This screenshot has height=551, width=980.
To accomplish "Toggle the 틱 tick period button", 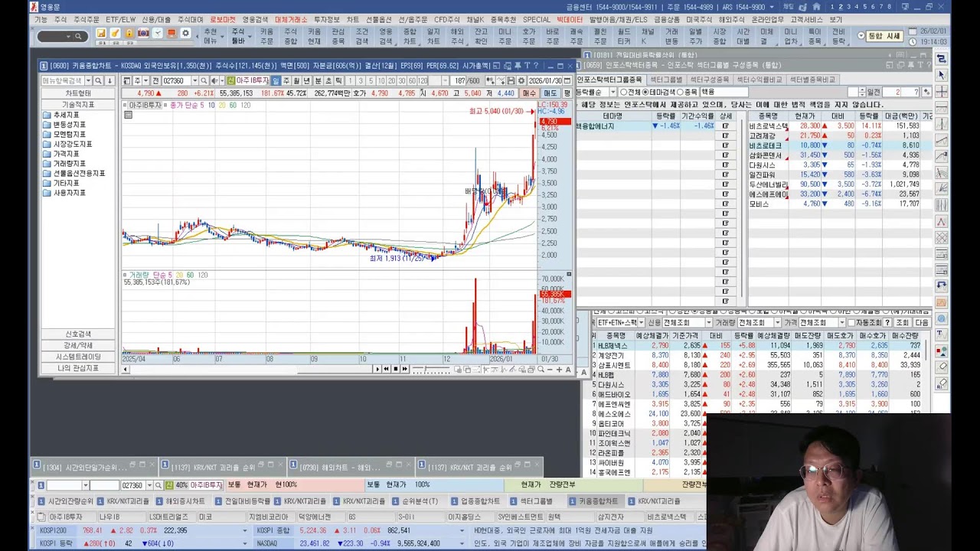I will coord(339,80).
